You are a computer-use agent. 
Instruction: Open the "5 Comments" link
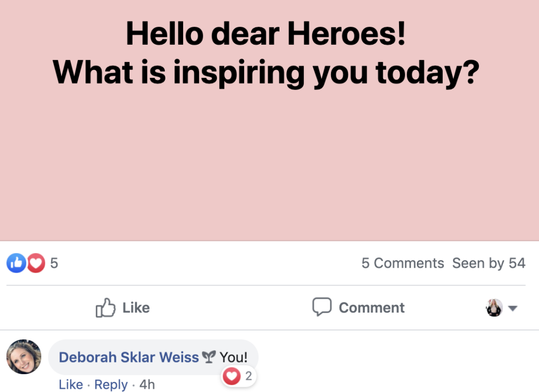[403, 263]
